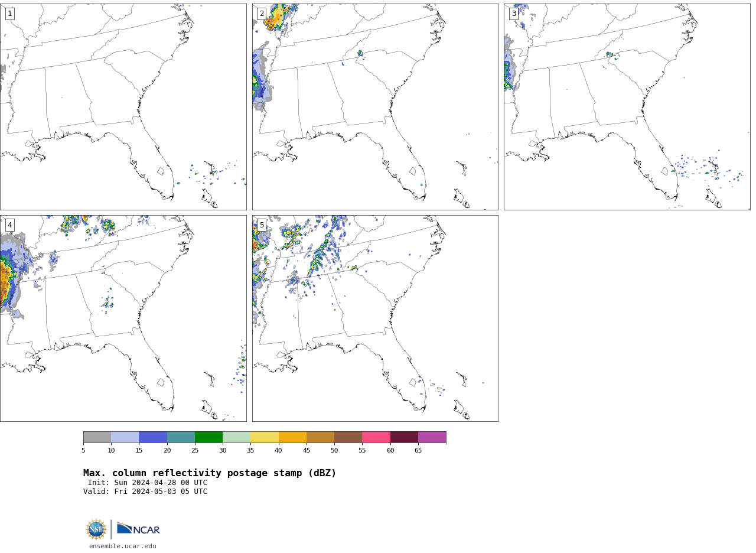This screenshot has height=553, width=756.
Task: Click the teal 20-25 dBZ swatch
Action: click(181, 437)
